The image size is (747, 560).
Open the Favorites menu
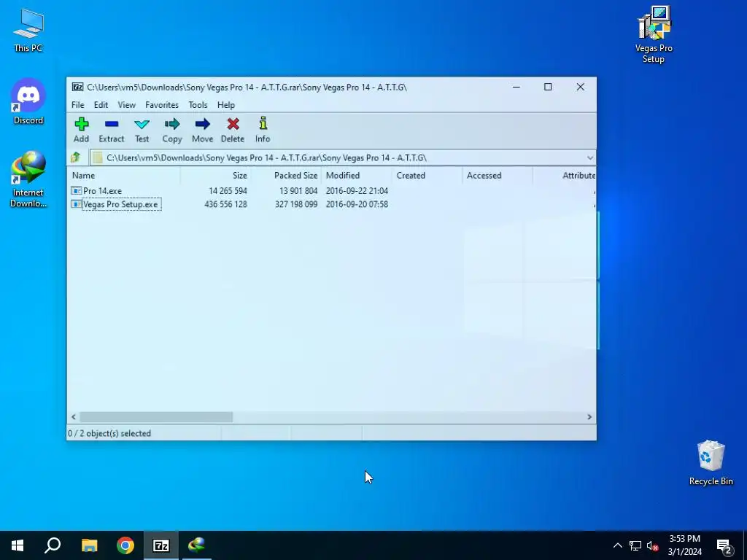click(x=162, y=105)
